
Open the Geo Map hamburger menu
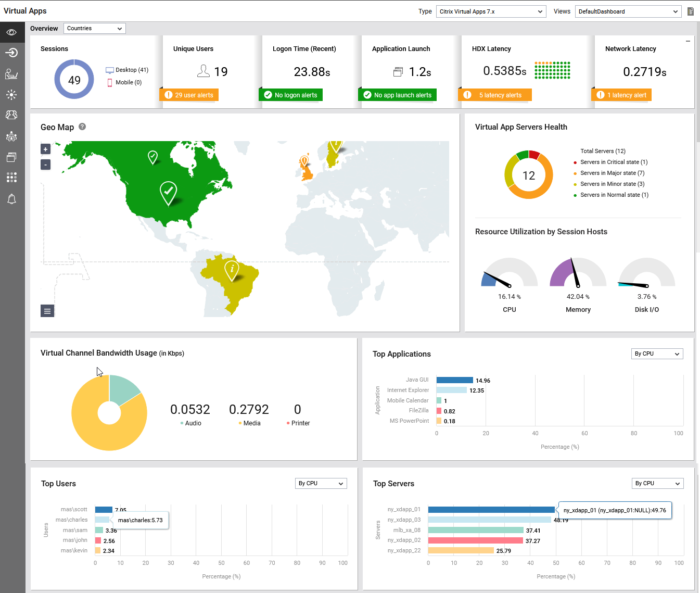47,311
